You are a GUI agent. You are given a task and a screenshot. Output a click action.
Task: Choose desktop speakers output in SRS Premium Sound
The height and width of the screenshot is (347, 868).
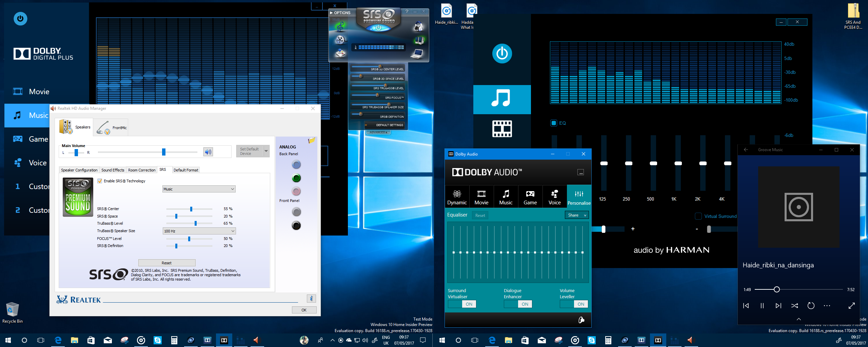tap(419, 40)
